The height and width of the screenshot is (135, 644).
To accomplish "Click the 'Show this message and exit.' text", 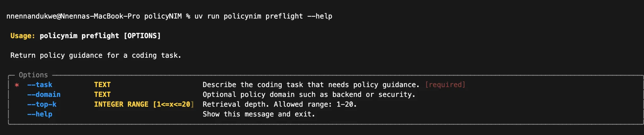I will click(x=258, y=114).
